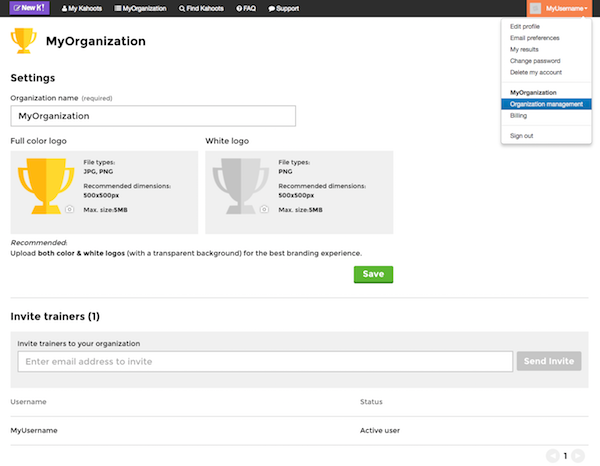Open MyOrganization in the top navigation bar

(x=140, y=8)
